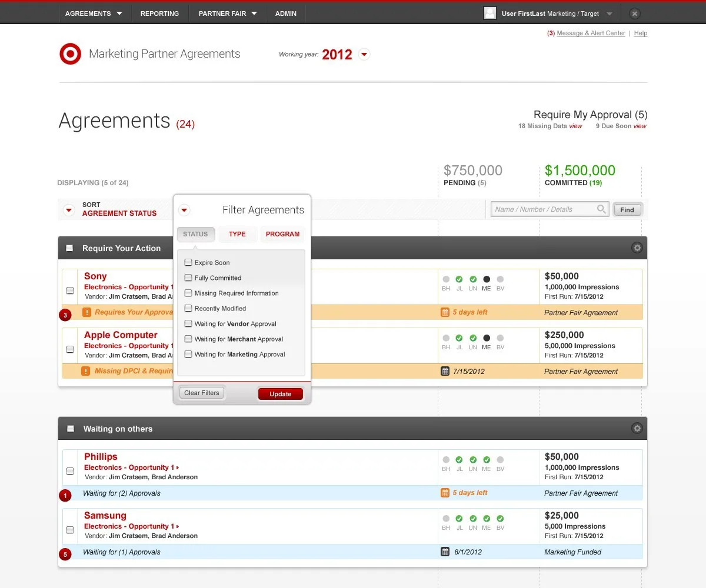The height and width of the screenshot is (588, 706).
Task: Click the Sony ME dark status dot
Action: point(487,279)
